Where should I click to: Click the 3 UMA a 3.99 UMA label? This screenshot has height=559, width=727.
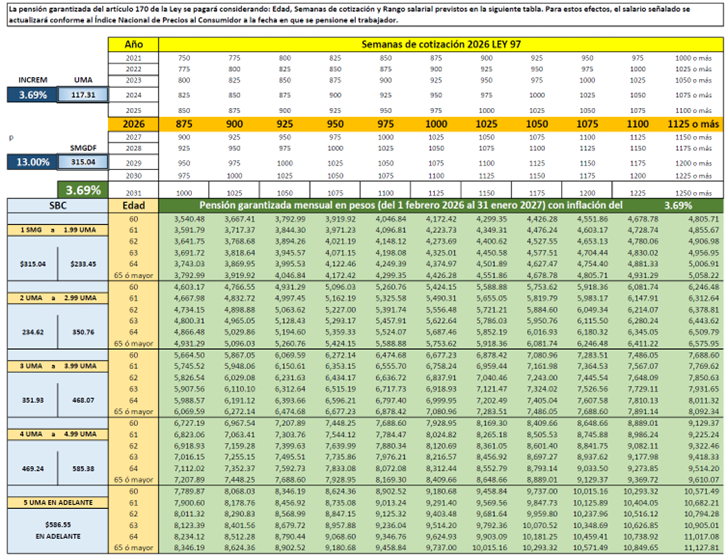click(x=58, y=366)
